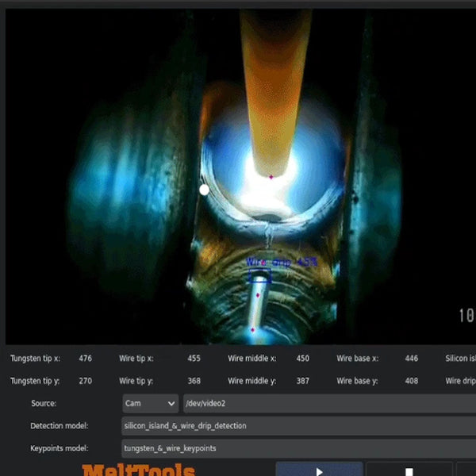Click the Wire base y: label
Viewport: 476px width, 476px height.
click(x=357, y=381)
